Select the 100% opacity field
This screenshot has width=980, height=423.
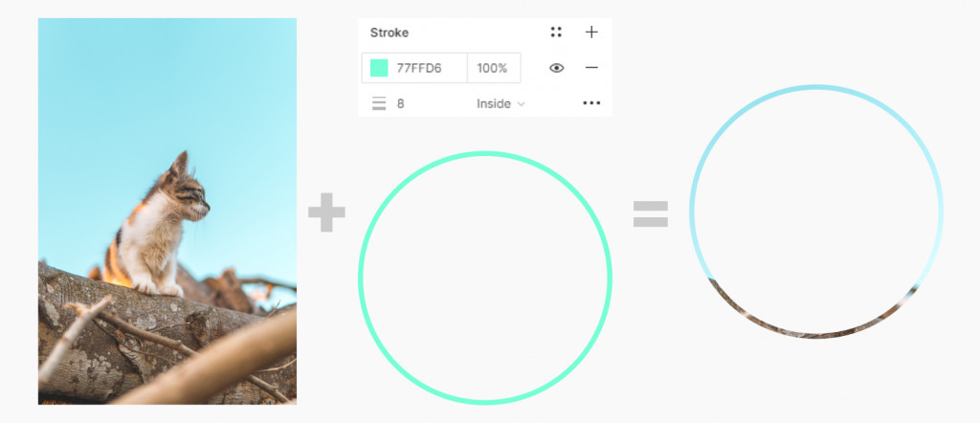coord(493,68)
